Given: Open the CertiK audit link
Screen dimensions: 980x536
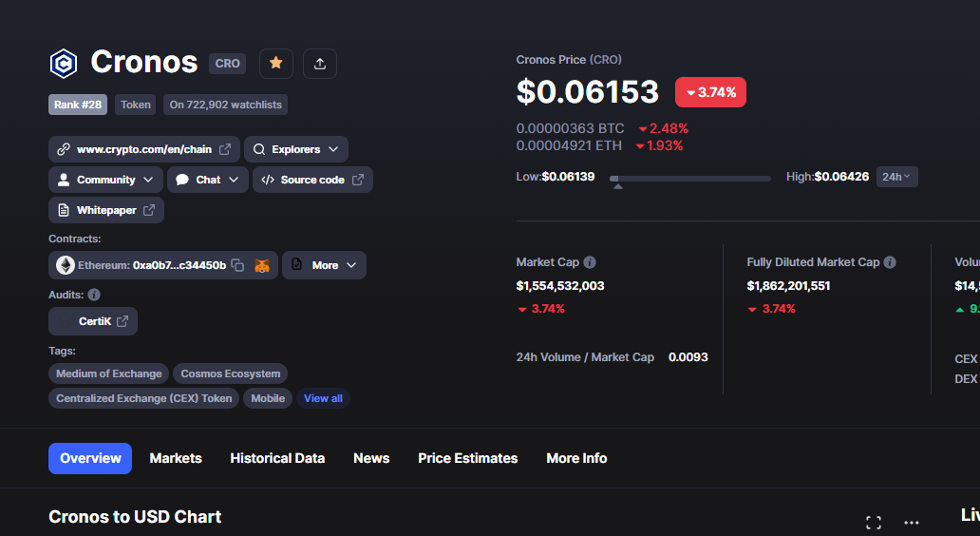Looking at the screenshot, I should [93, 321].
